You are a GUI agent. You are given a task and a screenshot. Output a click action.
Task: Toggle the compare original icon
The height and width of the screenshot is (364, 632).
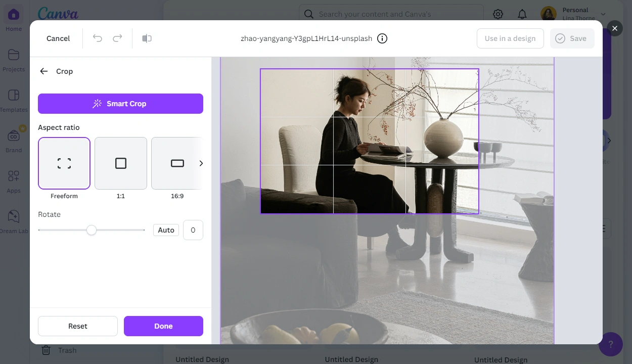pyautogui.click(x=147, y=38)
